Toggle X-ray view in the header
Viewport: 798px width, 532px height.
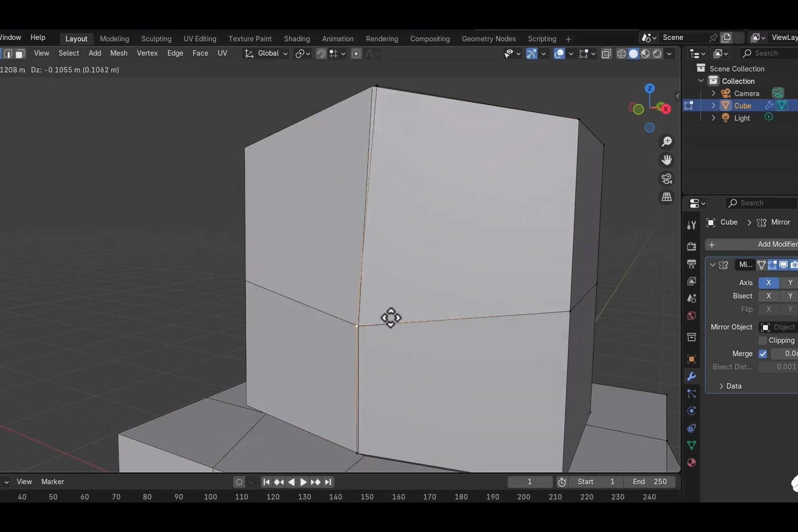(606, 54)
